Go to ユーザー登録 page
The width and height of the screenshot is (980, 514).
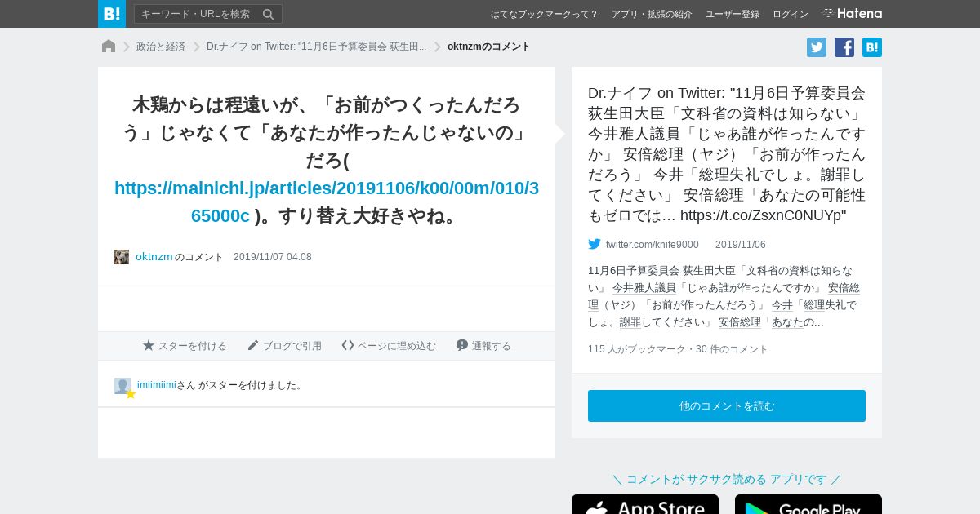coord(733,14)
